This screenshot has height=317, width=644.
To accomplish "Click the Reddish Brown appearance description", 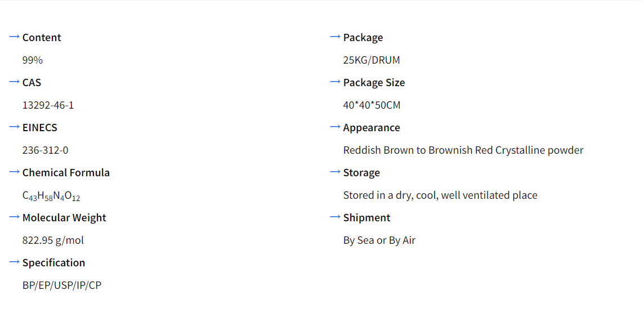I will tap(463, 150).
